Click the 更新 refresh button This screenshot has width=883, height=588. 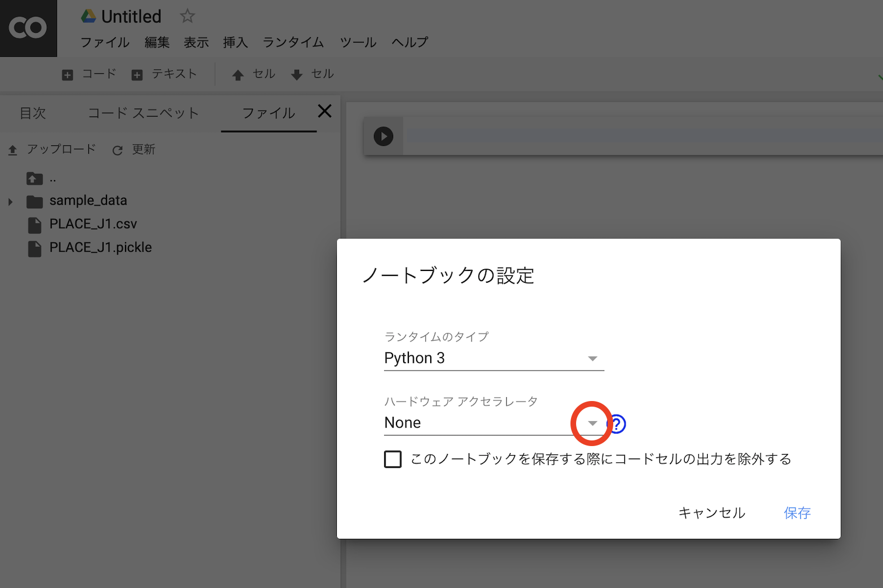(134, 150)
